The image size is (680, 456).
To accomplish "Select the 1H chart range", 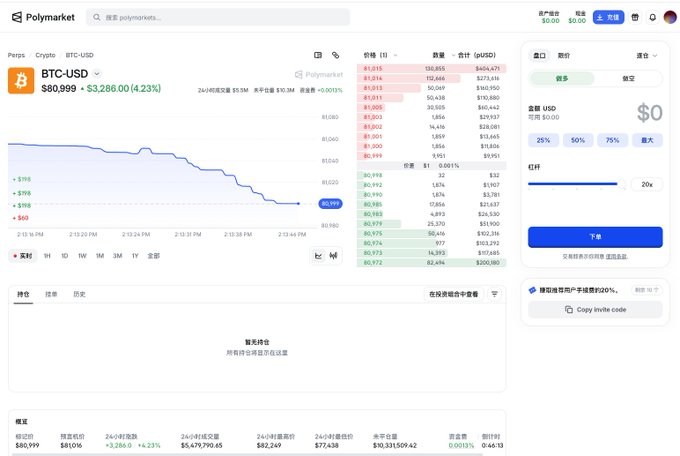I will [47, 256].
